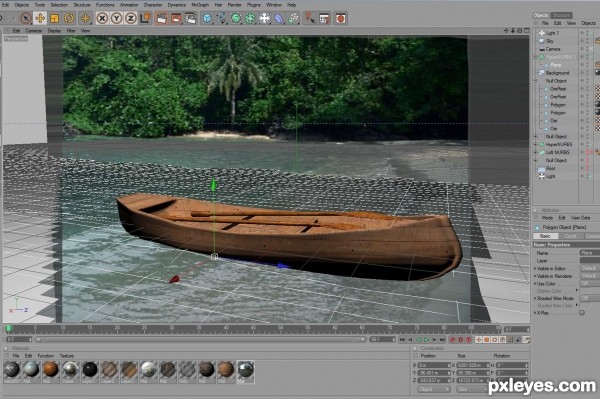Toggle visibility dots for Background
Image resolution: width=600 pixels, height=399 pixels.
(x=587, y=73)
